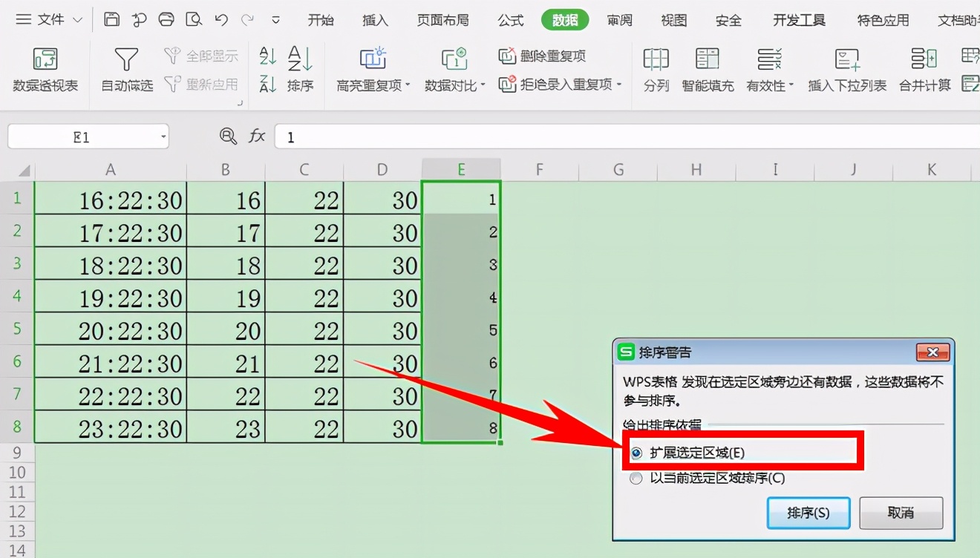The image size is (980, 558).
Task: Click 重新应用 filter option
Action: tap(202, 85)
